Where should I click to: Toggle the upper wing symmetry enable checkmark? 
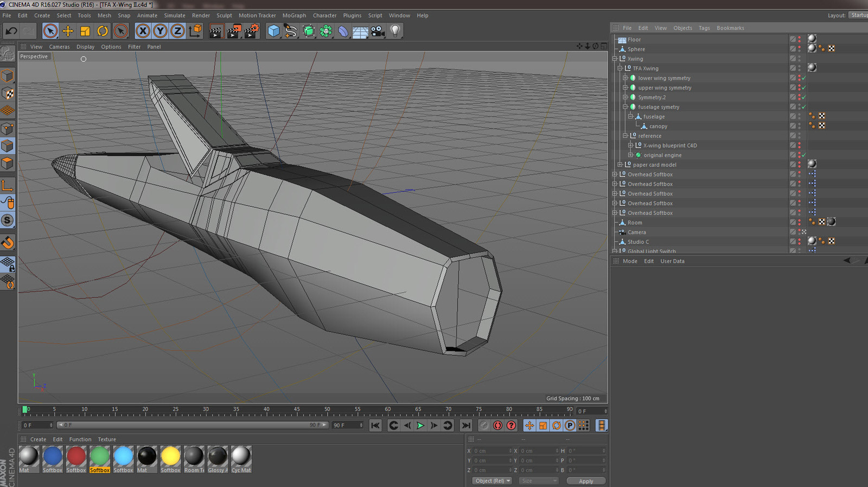pos(804,87)
